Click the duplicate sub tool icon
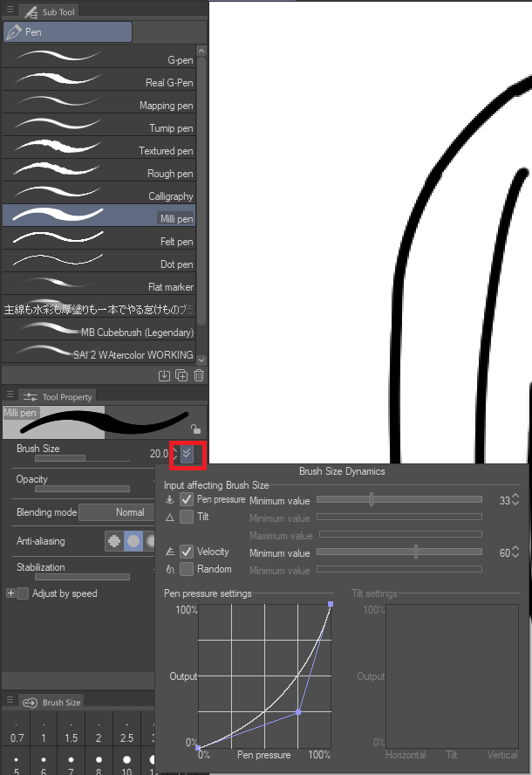532x775 pixels. (x=181, y=375)
